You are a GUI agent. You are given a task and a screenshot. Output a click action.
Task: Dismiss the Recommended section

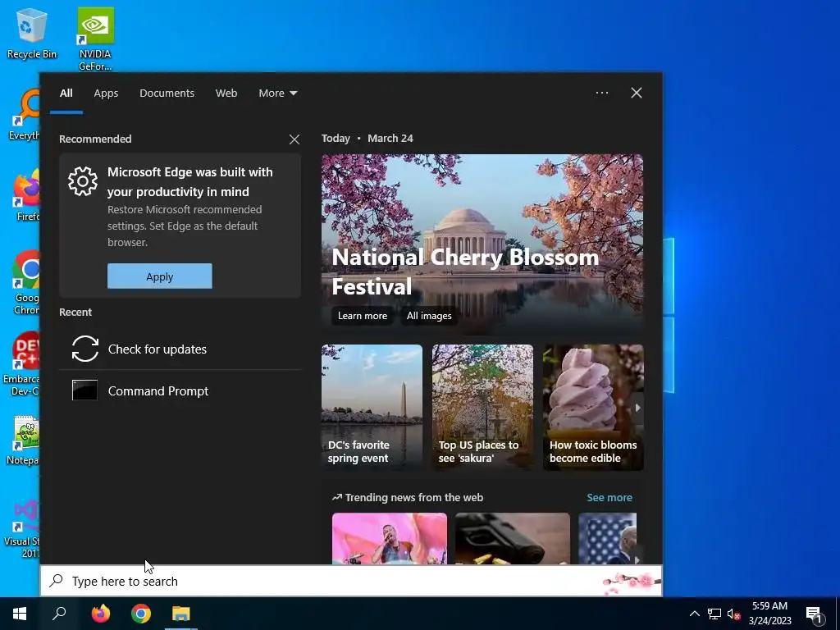click(294, 139)
